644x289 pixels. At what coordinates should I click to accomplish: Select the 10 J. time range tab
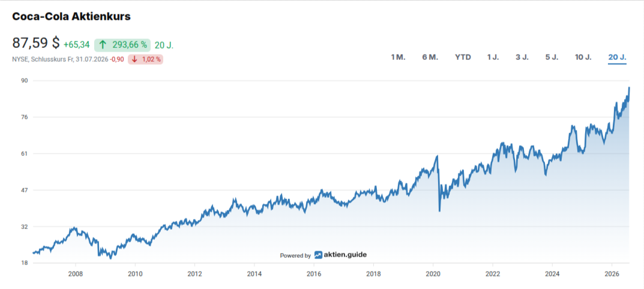583,58
